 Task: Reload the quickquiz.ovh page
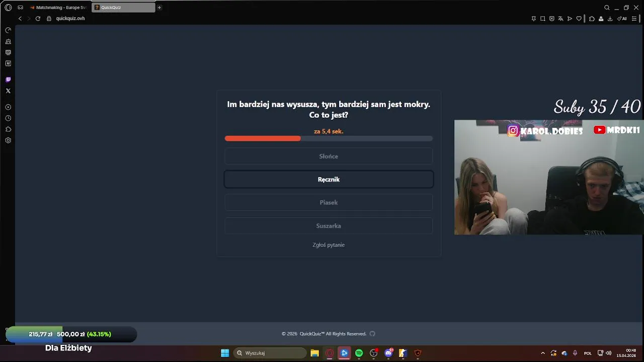38,19
